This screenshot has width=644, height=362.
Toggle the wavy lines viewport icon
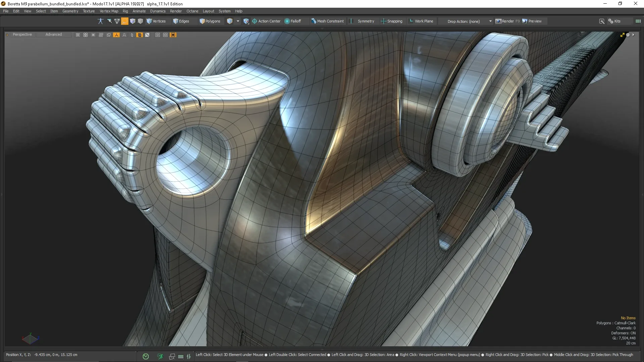(x=101, y=35)
